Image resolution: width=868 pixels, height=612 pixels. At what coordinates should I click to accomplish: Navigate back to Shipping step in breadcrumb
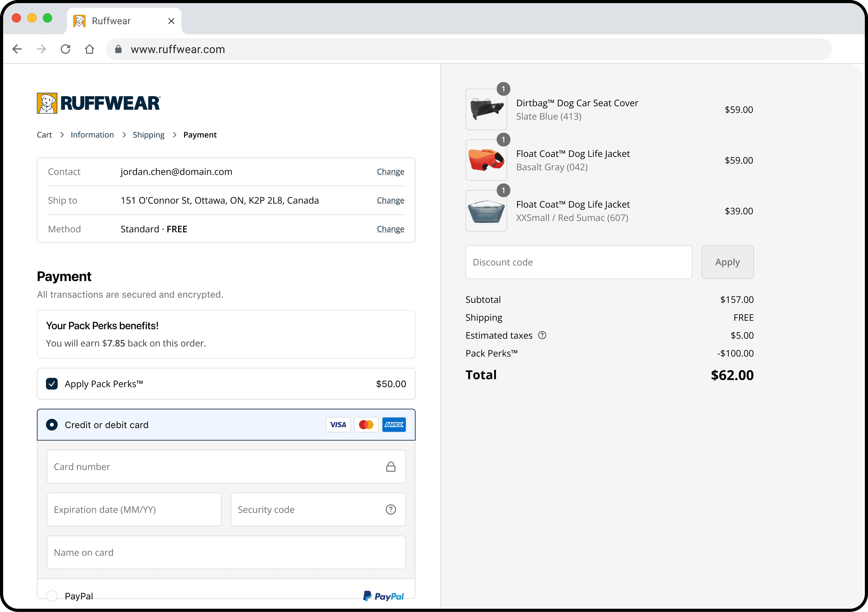click(x=149, y=135)
